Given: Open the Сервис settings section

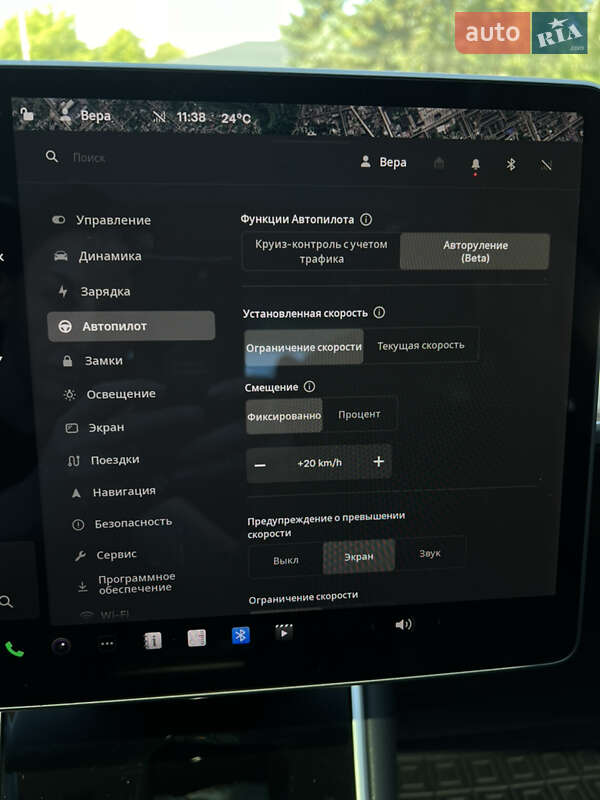Looking at the screenshot, I should coord(106,555).
